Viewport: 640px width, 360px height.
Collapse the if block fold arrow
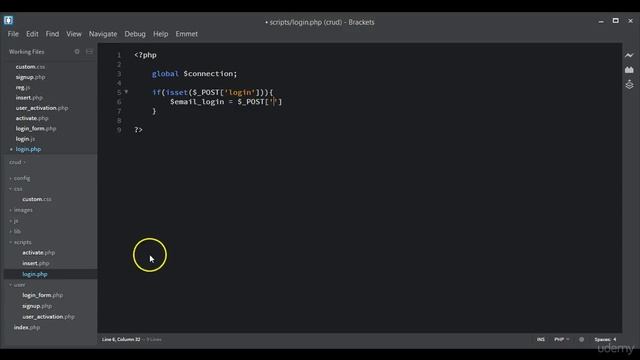coord(126,92)
